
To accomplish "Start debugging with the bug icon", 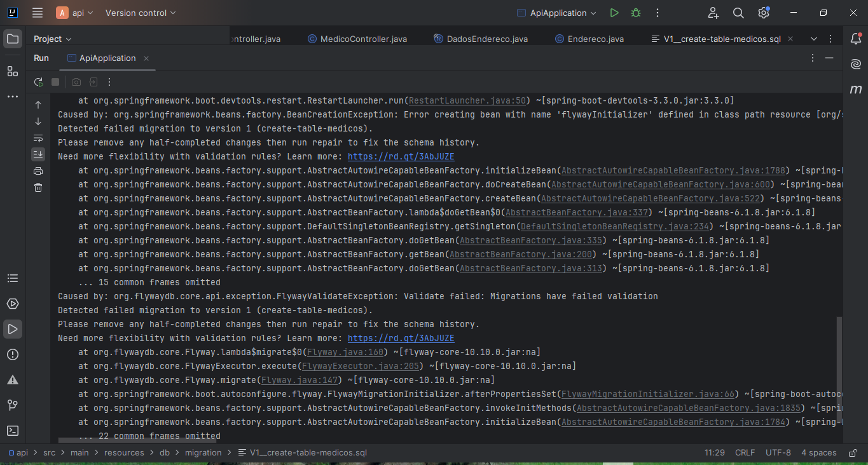I will click(x=635, y=13).
